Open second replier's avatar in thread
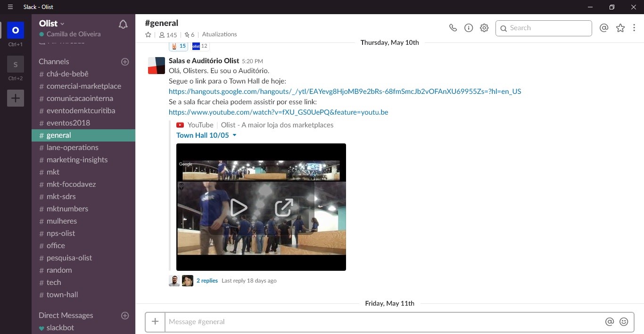 click(x=188, y=281)
